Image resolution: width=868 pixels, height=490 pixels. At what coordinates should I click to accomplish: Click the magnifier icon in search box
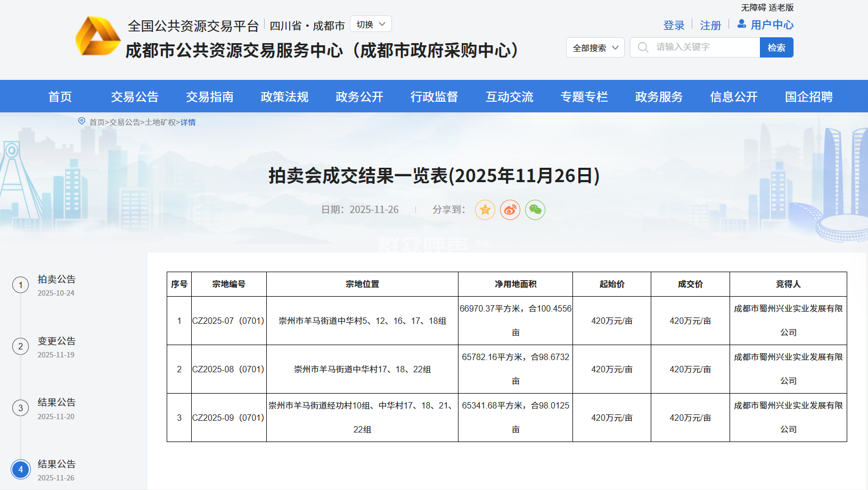click(643, 47)
